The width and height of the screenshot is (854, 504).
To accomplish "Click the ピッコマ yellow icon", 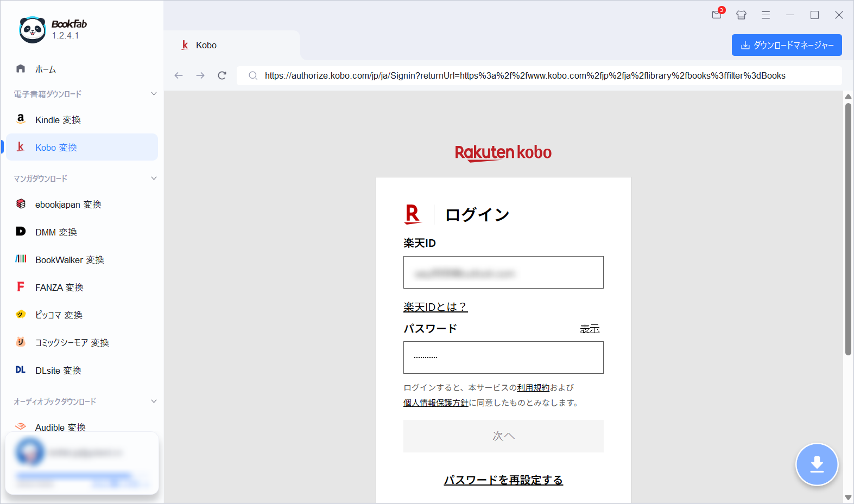I will [x=21, y=314].
